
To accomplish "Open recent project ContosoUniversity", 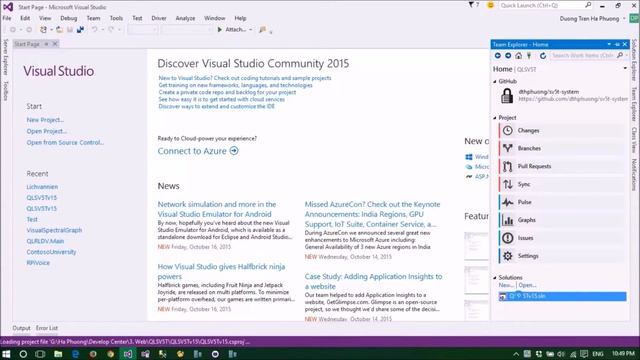I will [x=51, y=252].
